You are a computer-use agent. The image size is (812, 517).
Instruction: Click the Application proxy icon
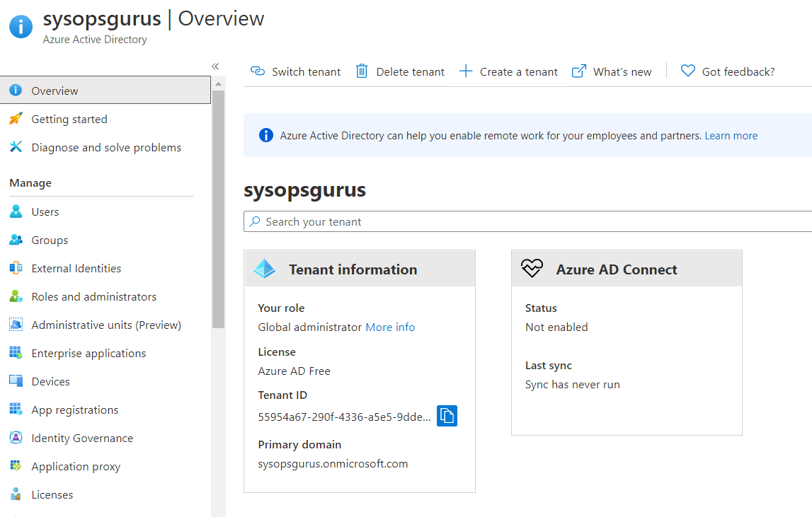coord(16,466)
